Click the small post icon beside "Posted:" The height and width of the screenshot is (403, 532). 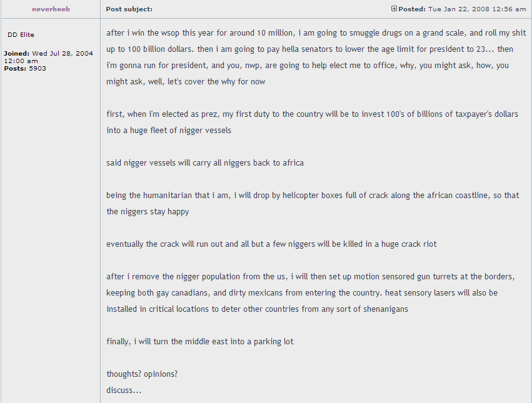click(394, 9)
